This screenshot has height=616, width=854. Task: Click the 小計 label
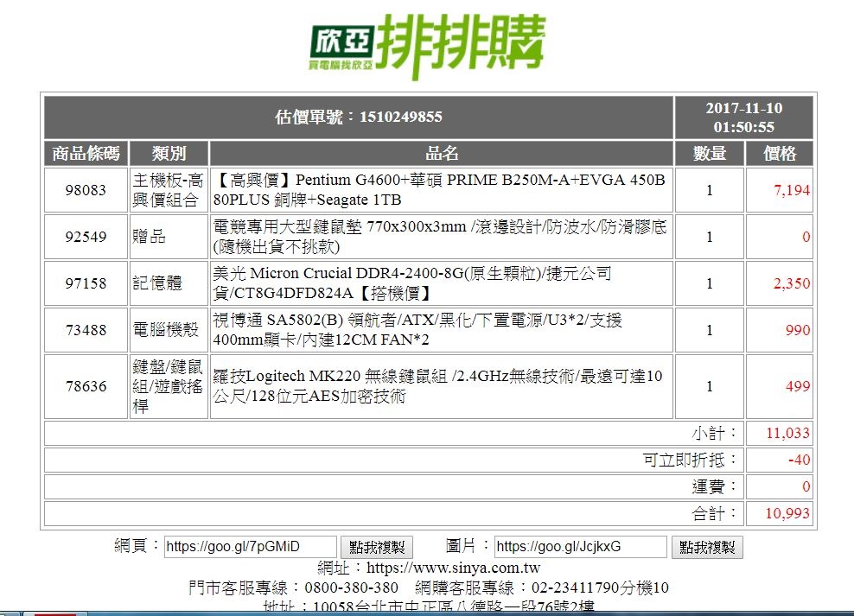click(715, 434)
